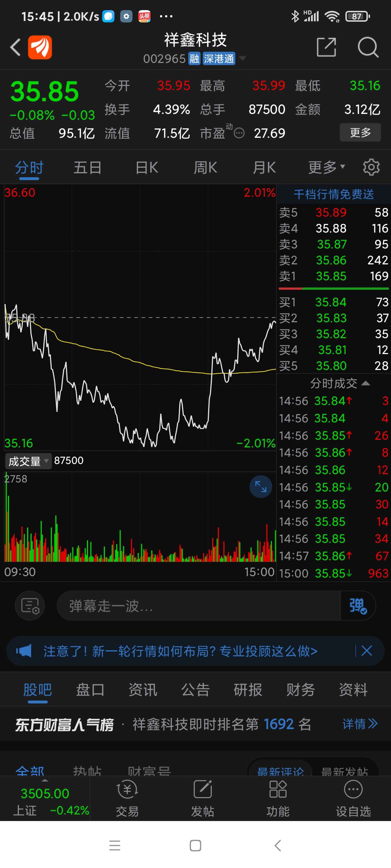Tap Android system back button
Screen dimensions: 391x868
pos(278,846)
